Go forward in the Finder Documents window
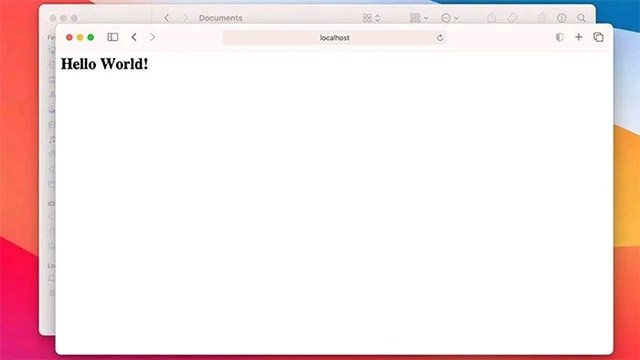Viewport: 640px width, 360px height. coord(185,18)
